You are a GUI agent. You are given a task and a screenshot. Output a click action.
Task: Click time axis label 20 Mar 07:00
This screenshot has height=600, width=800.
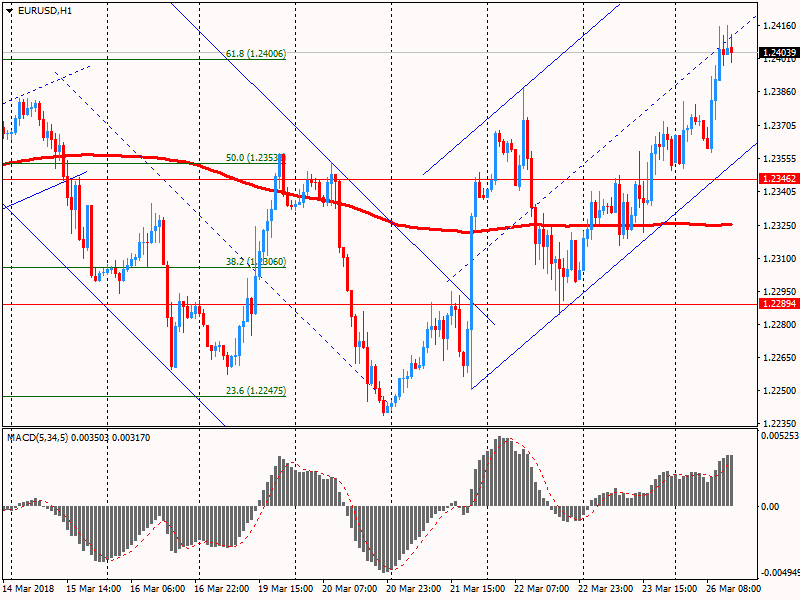[x=349, y=588]
